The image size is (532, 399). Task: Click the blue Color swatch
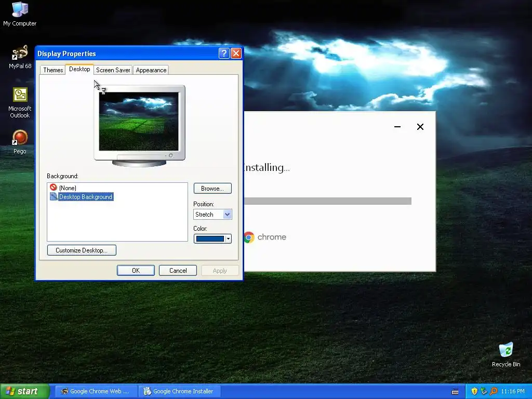[210, 239]
